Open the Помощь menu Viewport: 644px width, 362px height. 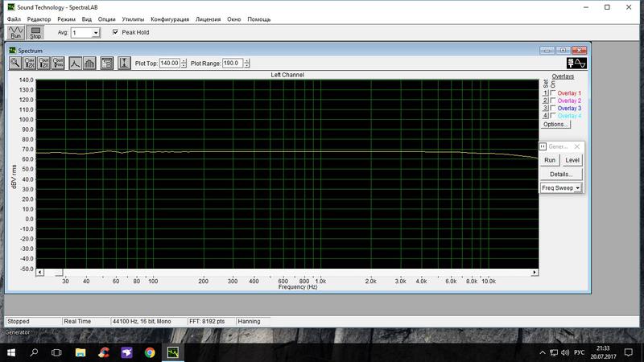point(258,19)
